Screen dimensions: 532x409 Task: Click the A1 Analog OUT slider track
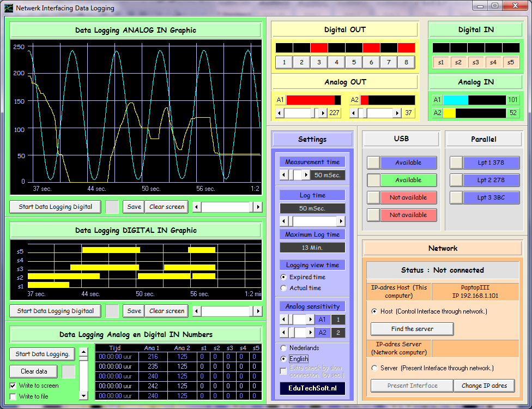pos(297,113)
